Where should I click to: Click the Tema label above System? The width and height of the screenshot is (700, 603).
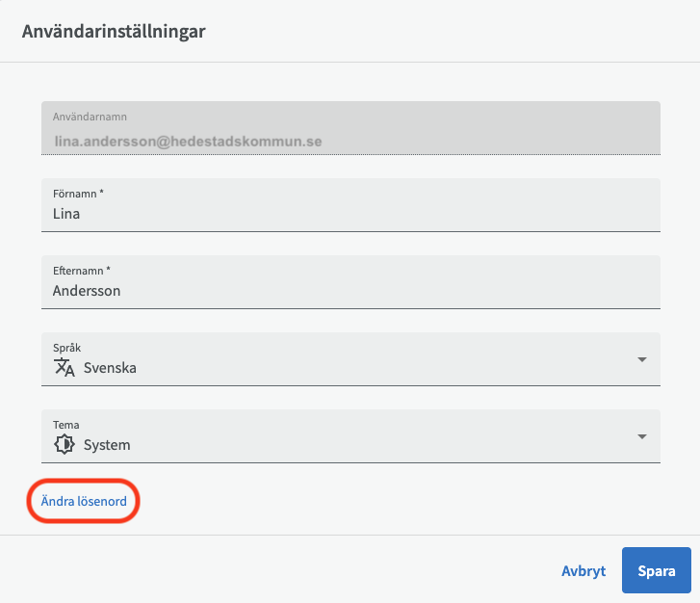click(65, 425)
